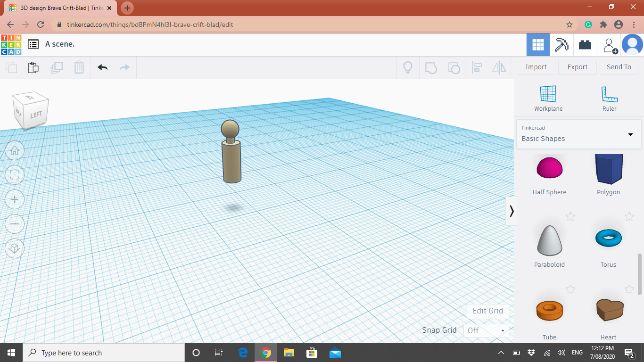Open File Explorer from taskbar

289,353
